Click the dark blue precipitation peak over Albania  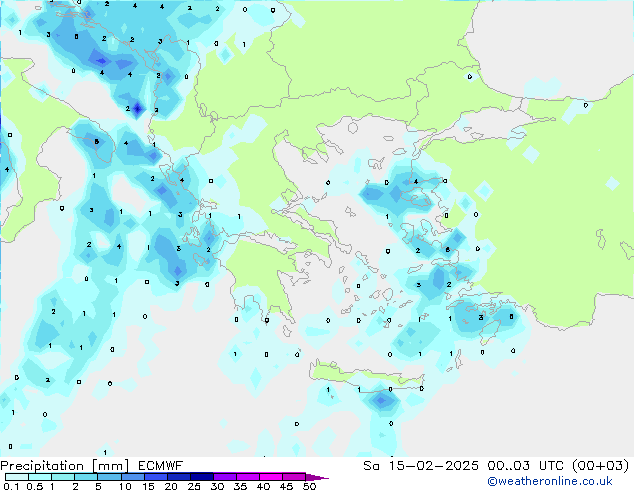point(138,108)
